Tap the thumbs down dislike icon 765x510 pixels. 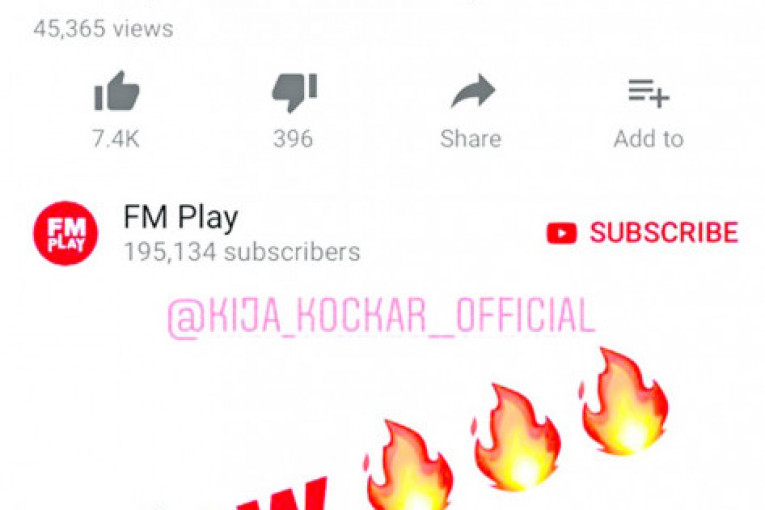tap(294, 92)
